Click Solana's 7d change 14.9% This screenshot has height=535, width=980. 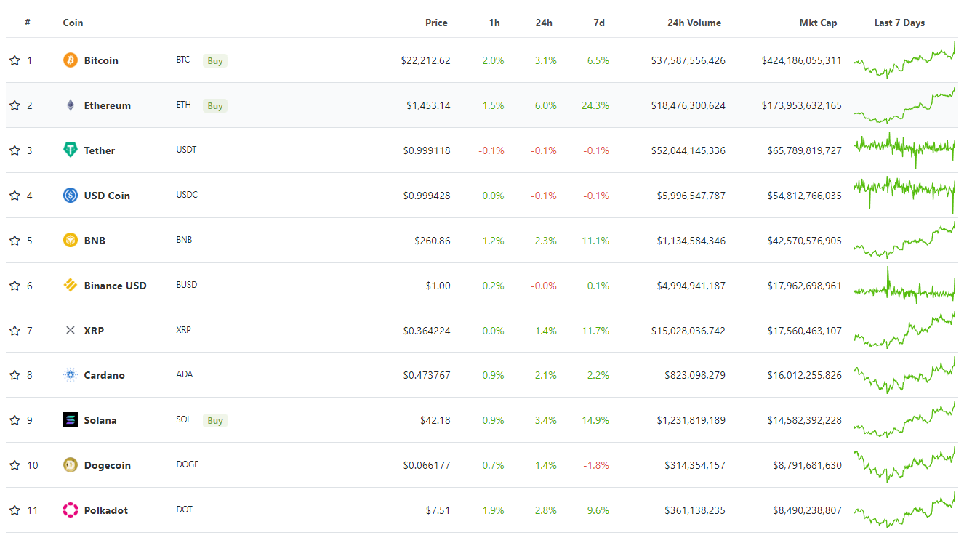[595, 420]
